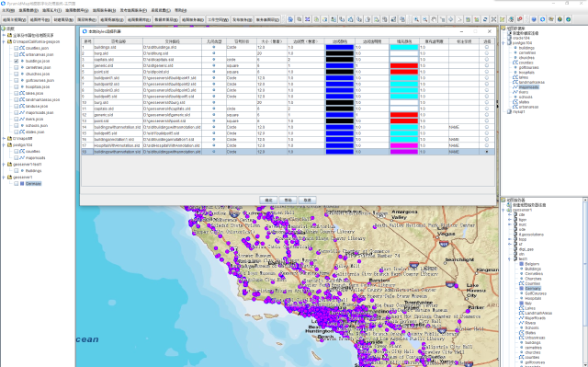Open border color swatch for row 1 buildings.sld
The image size is (588, 367).
(339, 47)
